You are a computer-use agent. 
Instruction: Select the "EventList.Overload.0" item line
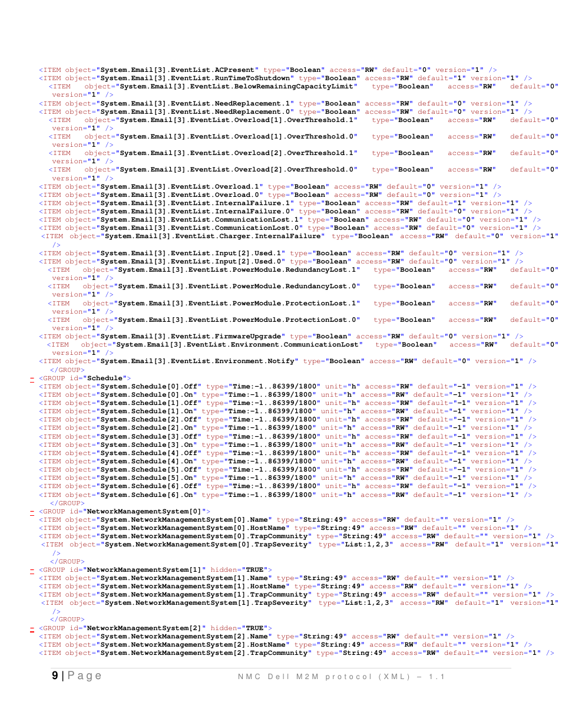click(x=270, y=195)
